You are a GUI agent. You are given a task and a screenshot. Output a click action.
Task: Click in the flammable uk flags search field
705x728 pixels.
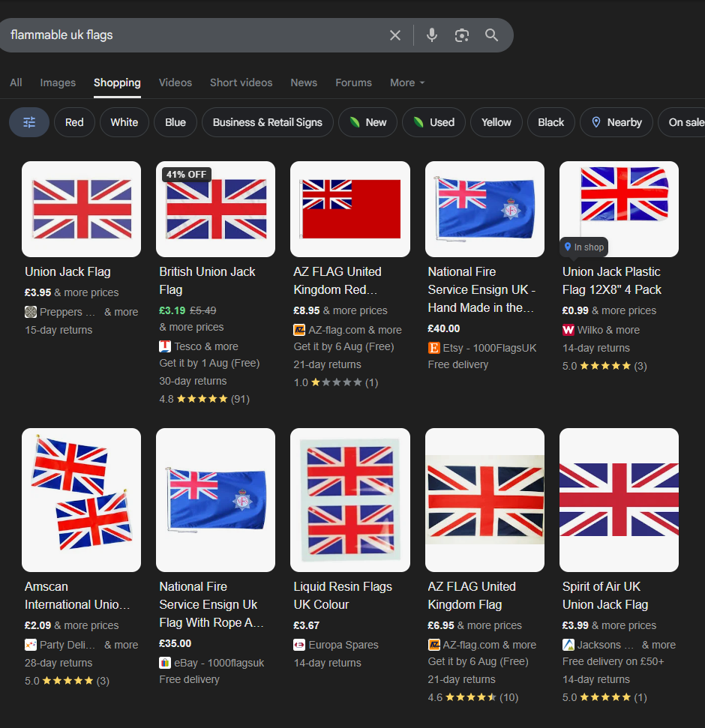pos(195,35)
